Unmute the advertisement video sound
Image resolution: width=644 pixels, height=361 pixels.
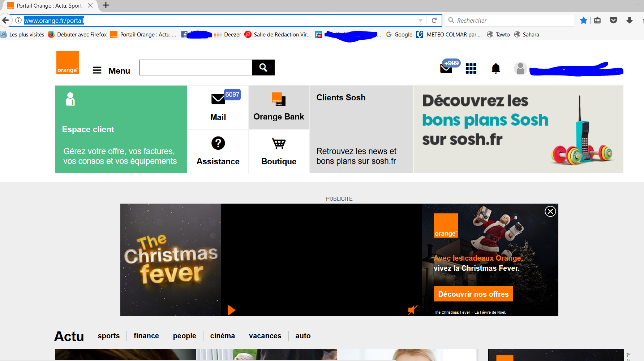[x=412, y=310]
